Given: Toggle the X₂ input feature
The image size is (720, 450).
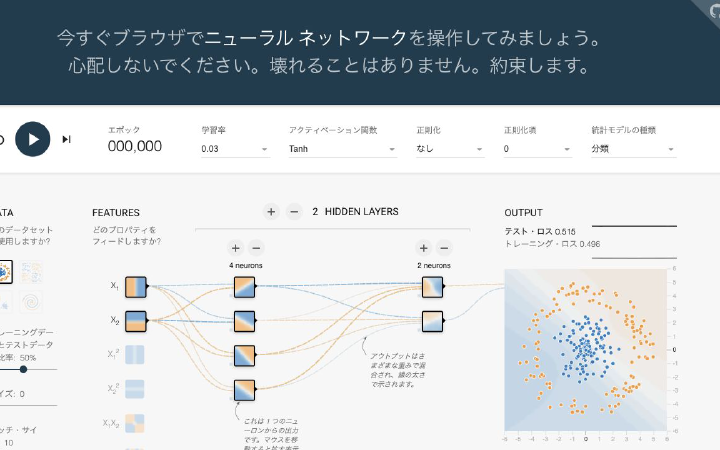Looking at the screenshot, I should [135, 321].
